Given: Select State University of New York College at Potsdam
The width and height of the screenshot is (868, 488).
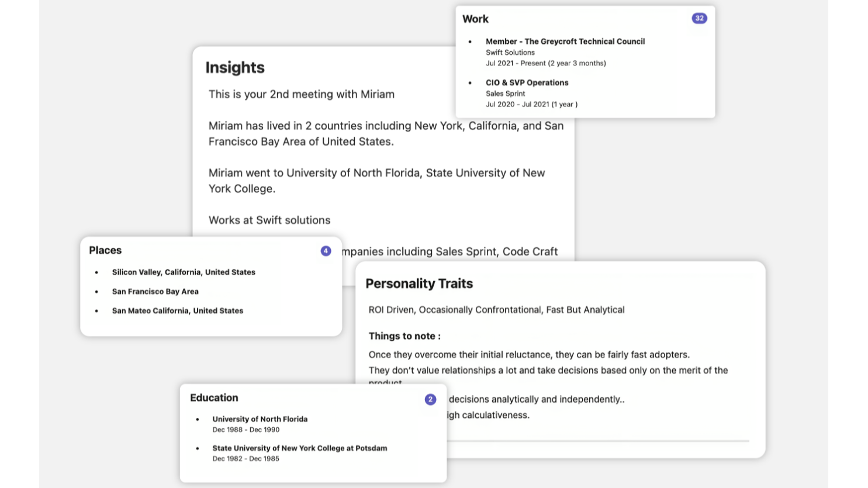Looking at the screenshot, I should tap(299, 448).
